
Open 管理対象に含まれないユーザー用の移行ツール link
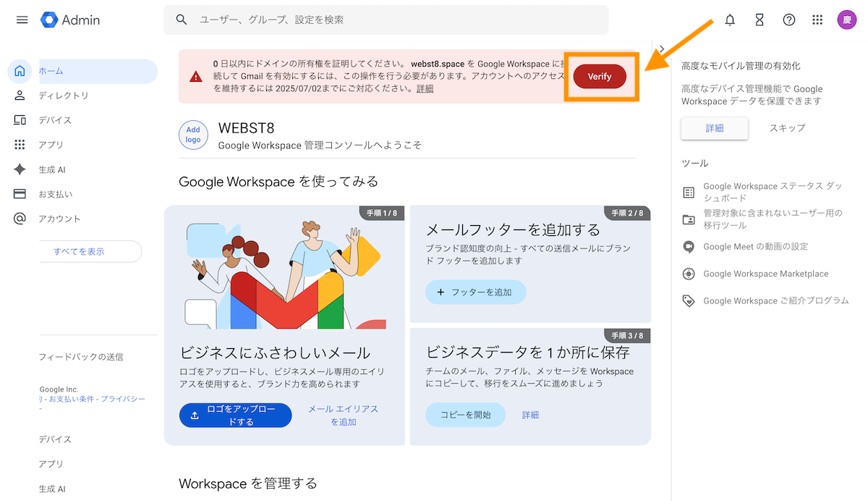(x=773, y=219)
